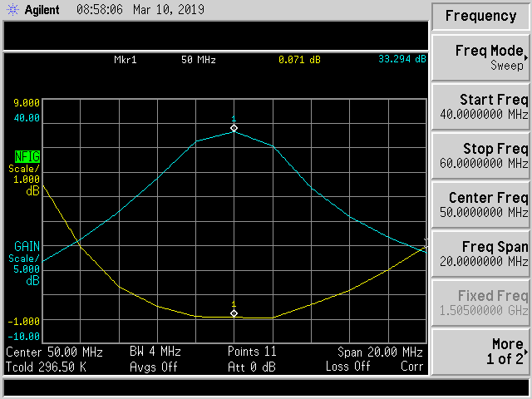
Task: Open the Start Freq 40 MHz softkey
Action: pyautogui.click(x=480, y=107)
